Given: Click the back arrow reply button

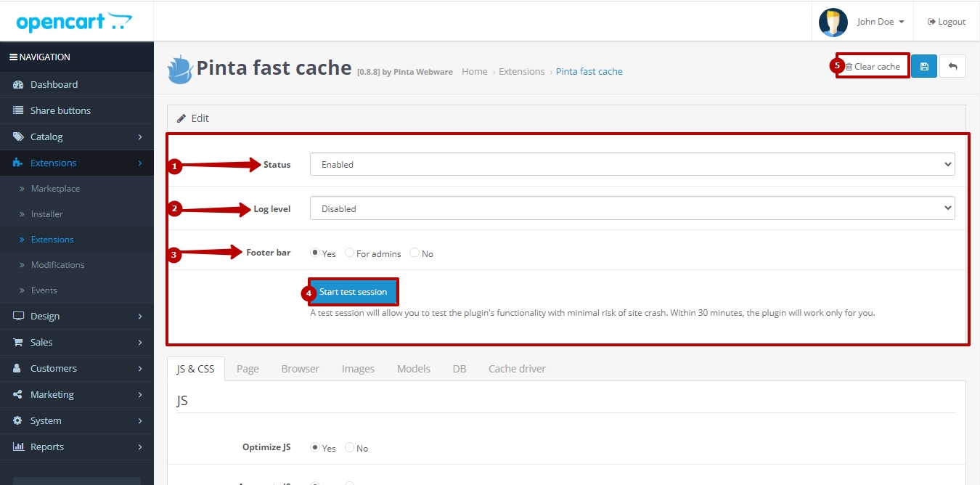Looking at the screenshot, I should 952,66.
